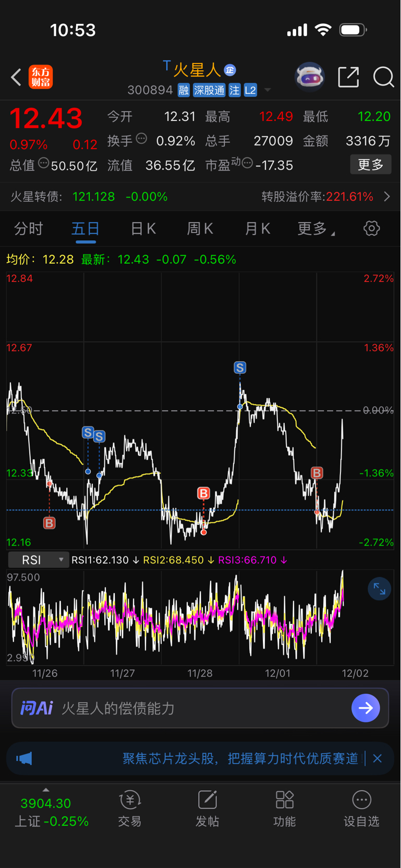The image size is (401, 868).
Task: Tap info icon next to 市盈动
Action: pos(247,163)
